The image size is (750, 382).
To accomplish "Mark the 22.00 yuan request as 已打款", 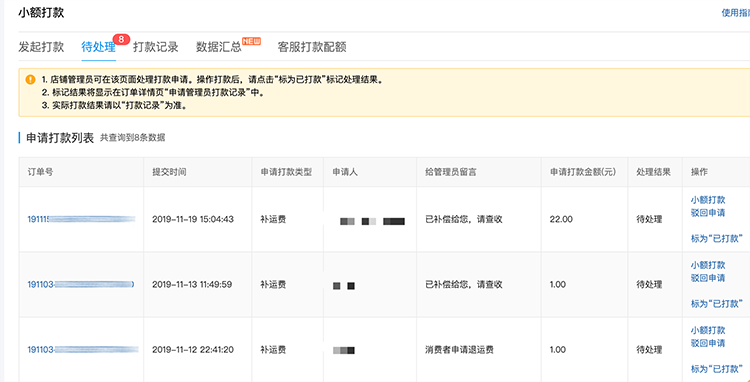I will (717, 239).
